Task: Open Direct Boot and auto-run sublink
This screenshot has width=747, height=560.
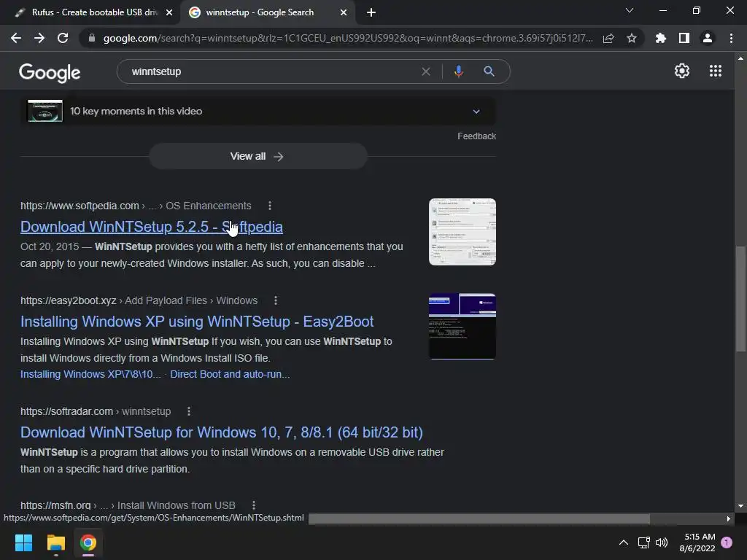Action: (230, 374)
